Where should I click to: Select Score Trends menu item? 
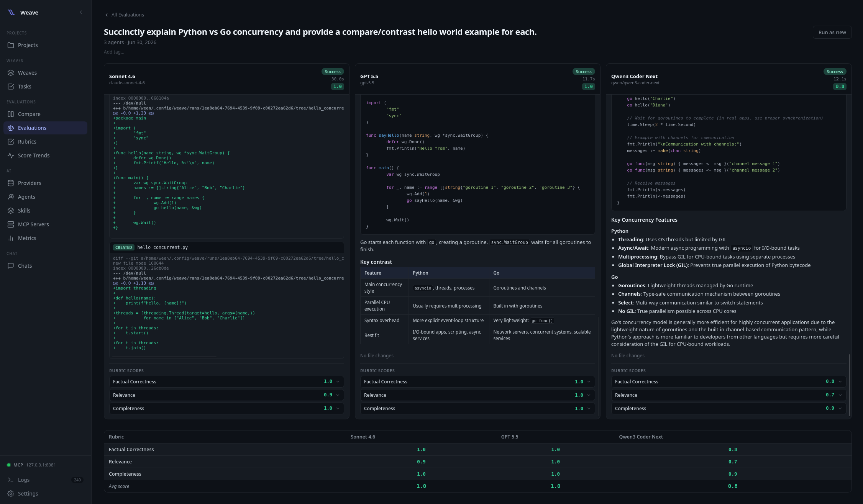pyautogui.click(x=45, y=155)
